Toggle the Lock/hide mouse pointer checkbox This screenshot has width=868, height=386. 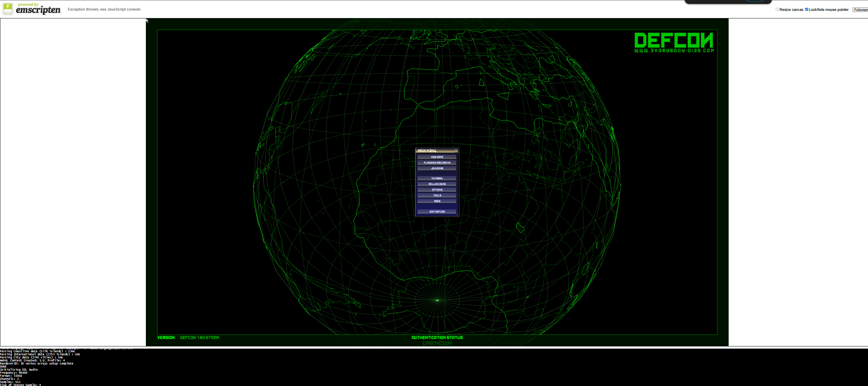click(x=807, y=10)
